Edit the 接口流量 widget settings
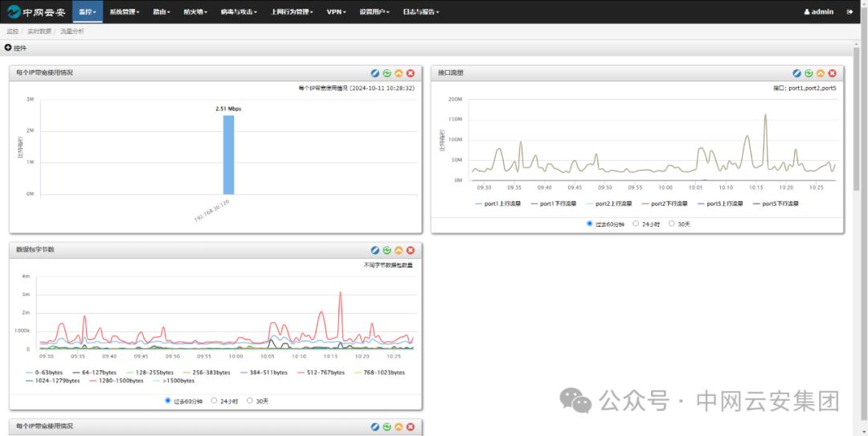The image size is (868, 436). click(x=797, y=73)
